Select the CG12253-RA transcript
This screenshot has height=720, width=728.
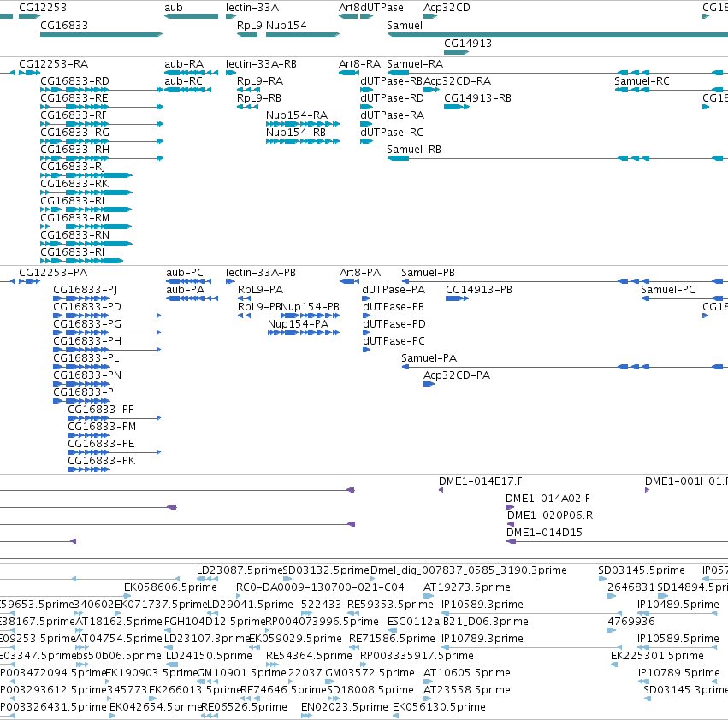tap(29, 73)
